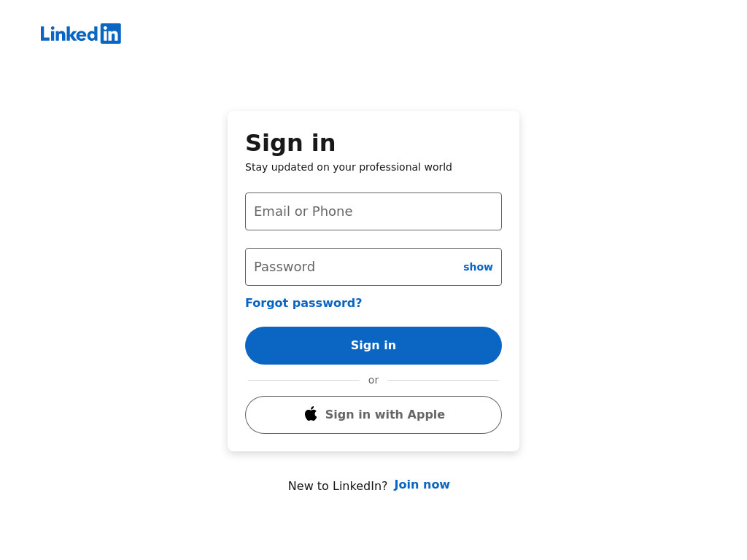747x560 pixels.
Task: Click the "or" divider label
Action: [x=373, y=380]
